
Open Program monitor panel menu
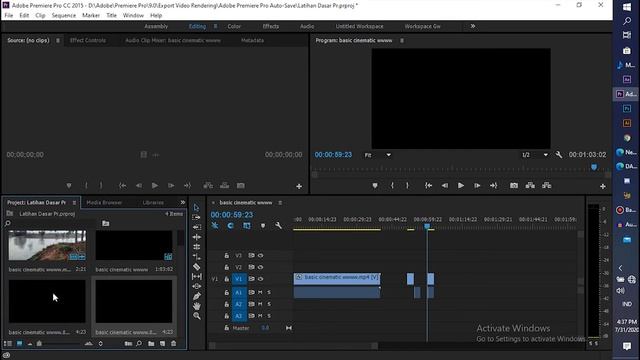pos(402,41)
